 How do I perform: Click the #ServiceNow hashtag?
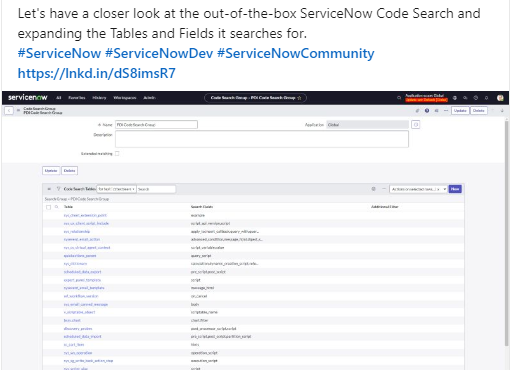[x=59, y=53]
